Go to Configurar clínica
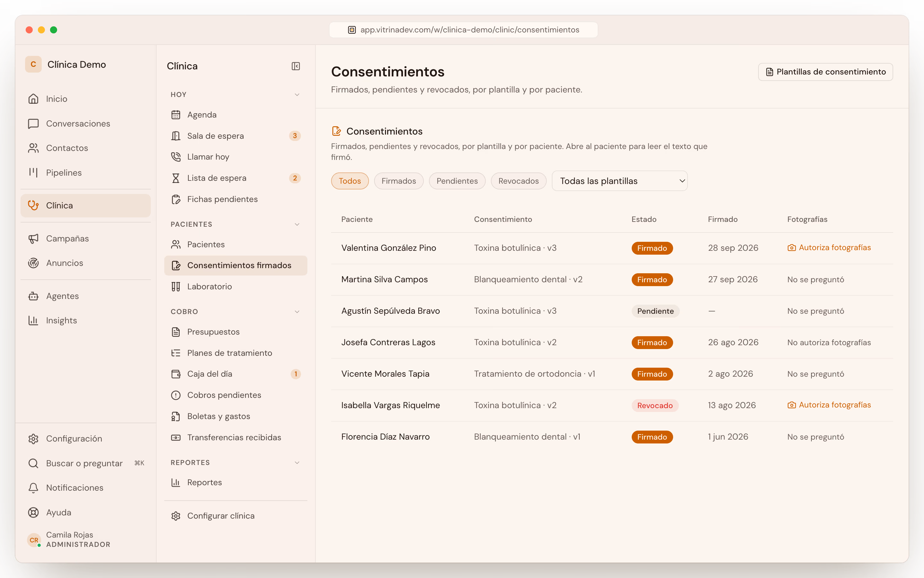 235,516
